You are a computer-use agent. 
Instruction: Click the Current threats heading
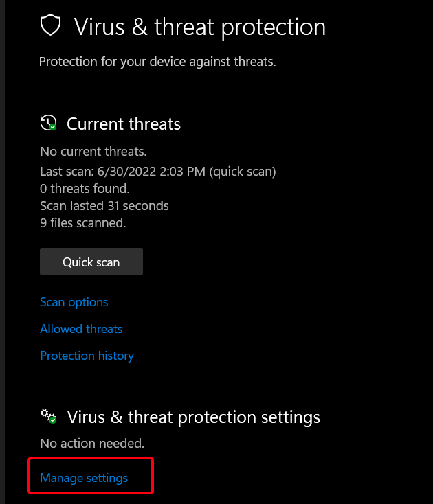coord(124,124)
